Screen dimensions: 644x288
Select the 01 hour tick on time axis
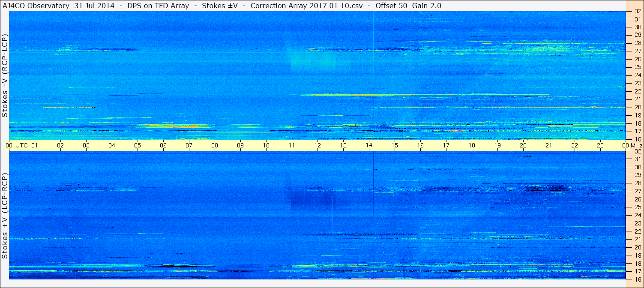click(x=35, y=145)
